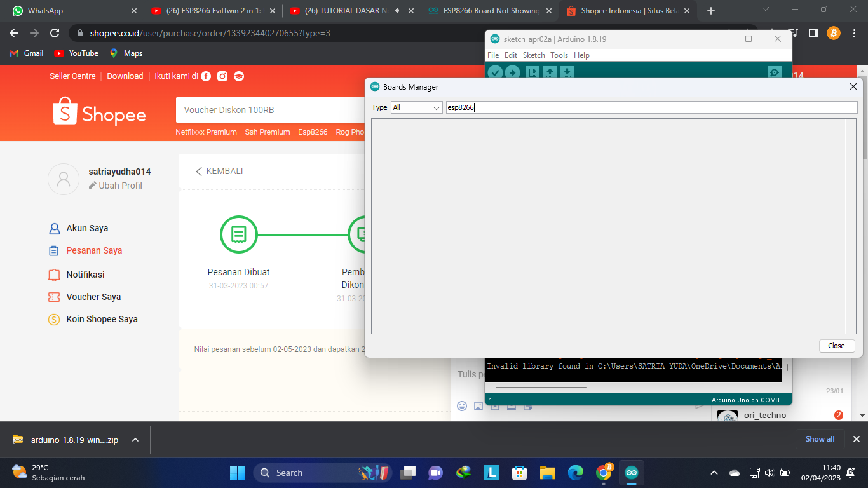Reload the page in Chrome

(x=55, y=33)
